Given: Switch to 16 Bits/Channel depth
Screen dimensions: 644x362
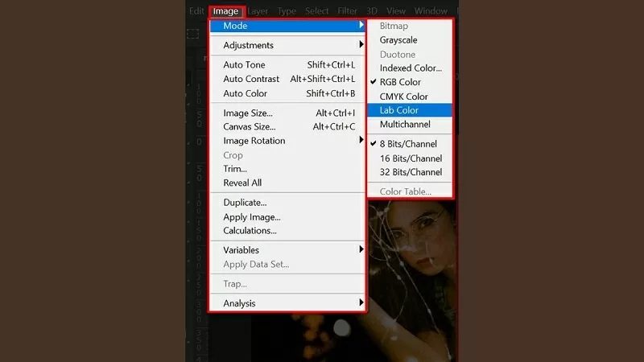Looking at the screenshot, I should pyautogui.click(x=411, y=158).
